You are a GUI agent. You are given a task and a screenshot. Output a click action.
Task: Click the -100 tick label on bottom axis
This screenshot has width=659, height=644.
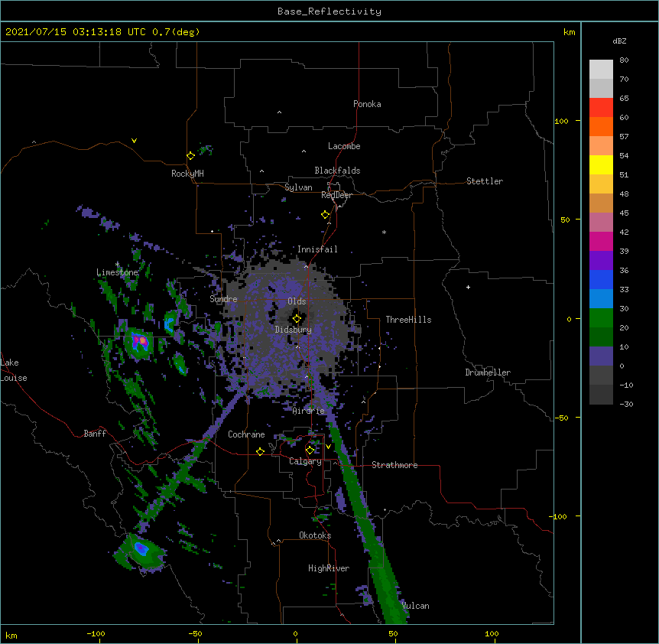(96, 633)
